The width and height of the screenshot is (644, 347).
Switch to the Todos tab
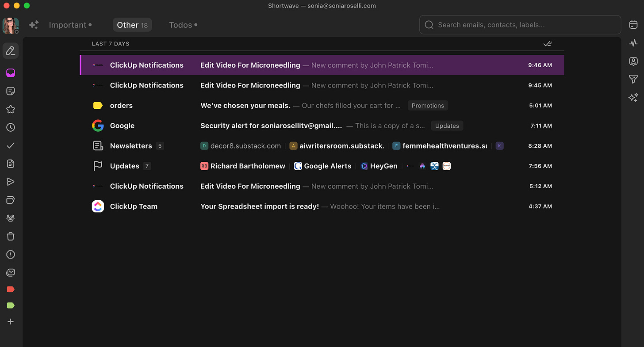(183, 25)
